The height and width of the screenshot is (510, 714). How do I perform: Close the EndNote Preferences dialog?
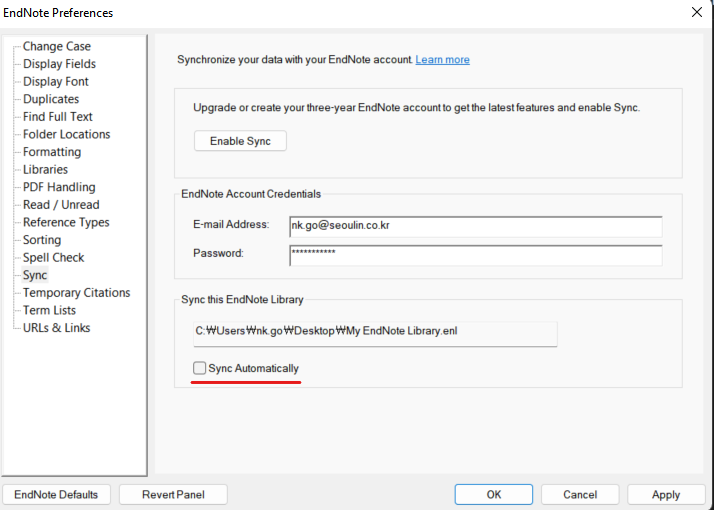pyautogui.click(x=697, y=12)
